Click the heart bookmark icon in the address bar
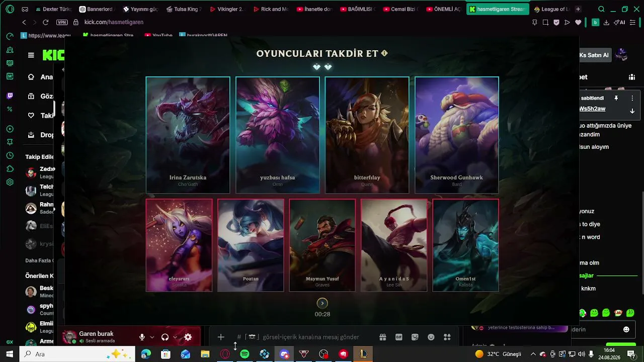 [578, 22]
